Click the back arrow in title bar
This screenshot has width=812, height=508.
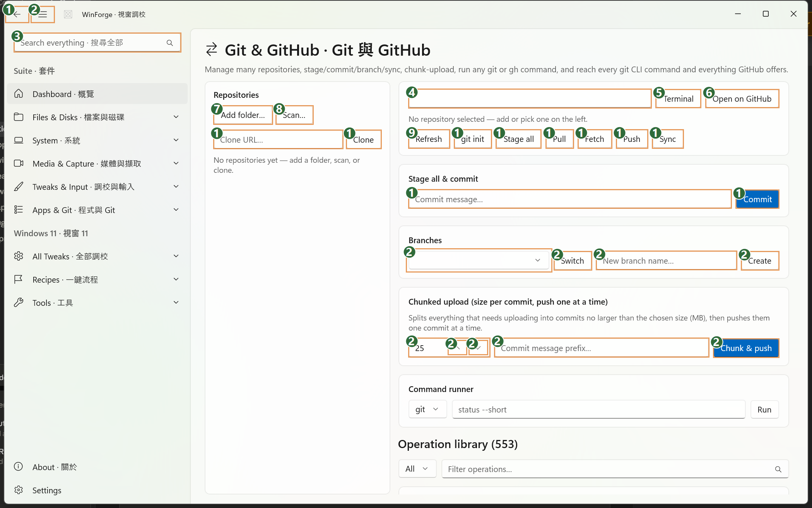click(17, 14)
